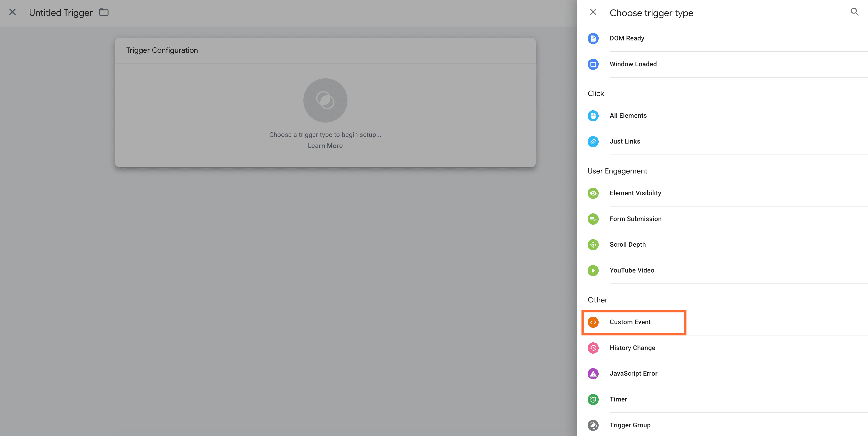The height and width of the screenshot is (436, 868).
Task: Click the All Elements mouse icon
Action: point(593,116)
